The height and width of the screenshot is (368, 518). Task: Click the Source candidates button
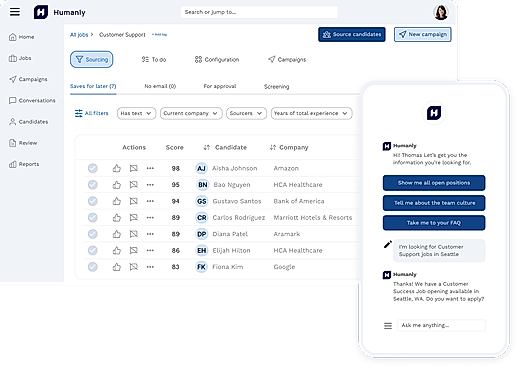[352, 34]
